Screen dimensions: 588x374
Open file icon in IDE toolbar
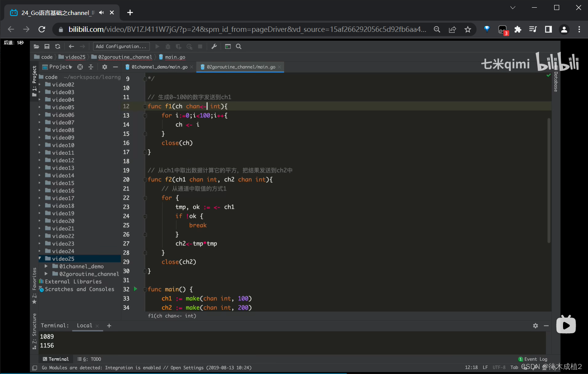[37, 46]
